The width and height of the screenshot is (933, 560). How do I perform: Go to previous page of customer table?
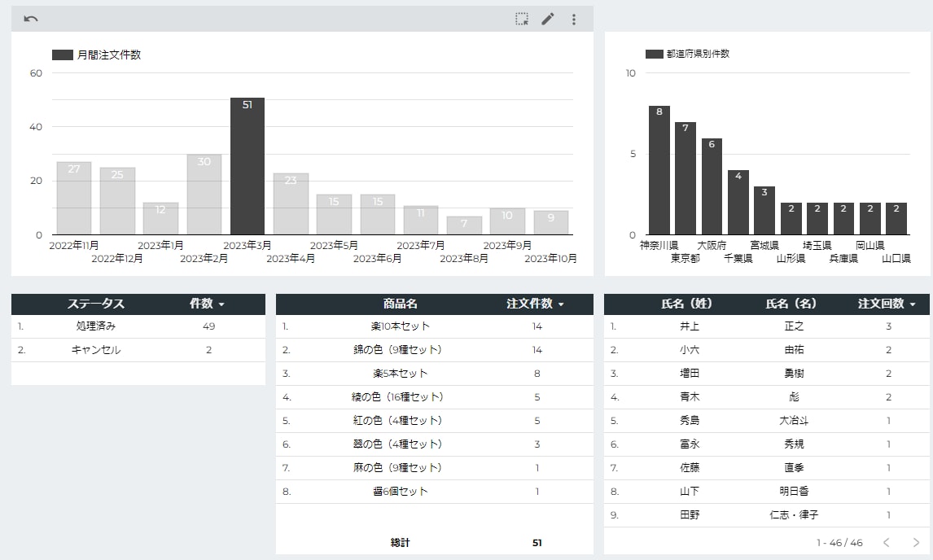(887, 542)
